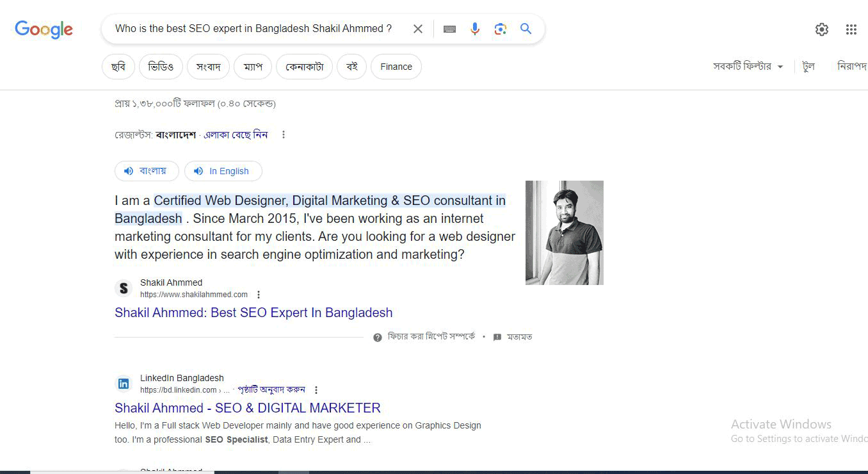Open quick settings gear icon
The width and height of the screenshot is (868, 474).
822,29
